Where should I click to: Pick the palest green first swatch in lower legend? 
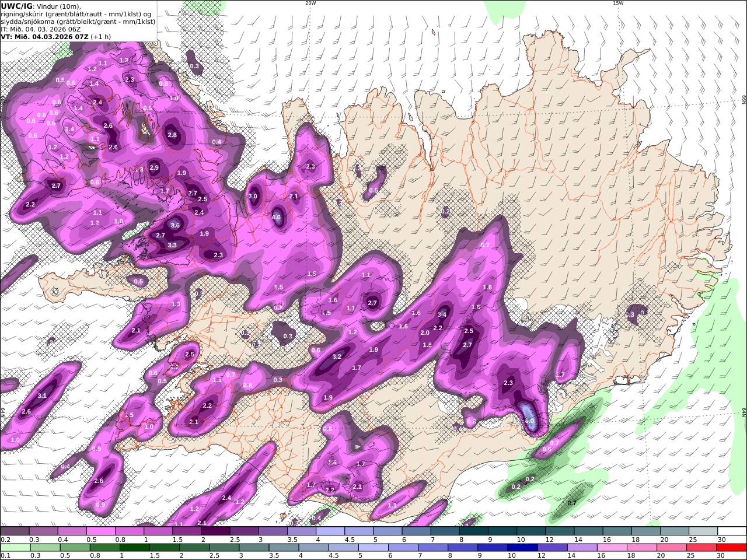[15, 548]
